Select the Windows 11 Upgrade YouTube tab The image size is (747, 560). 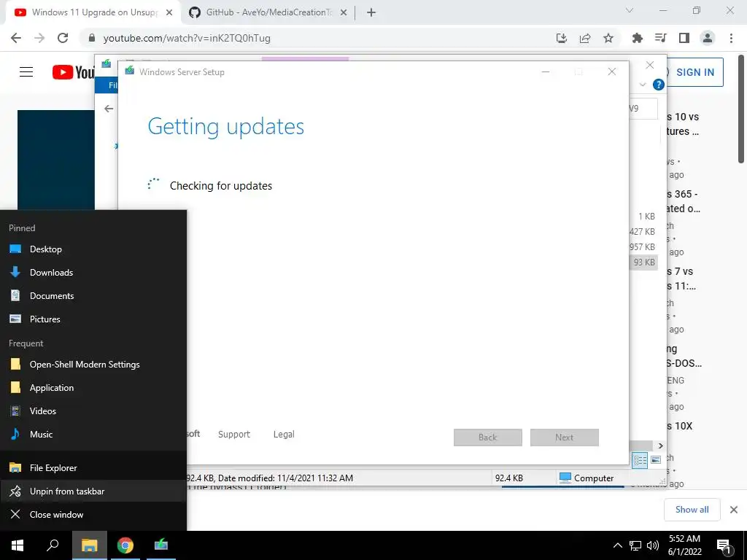coord(93,12)
